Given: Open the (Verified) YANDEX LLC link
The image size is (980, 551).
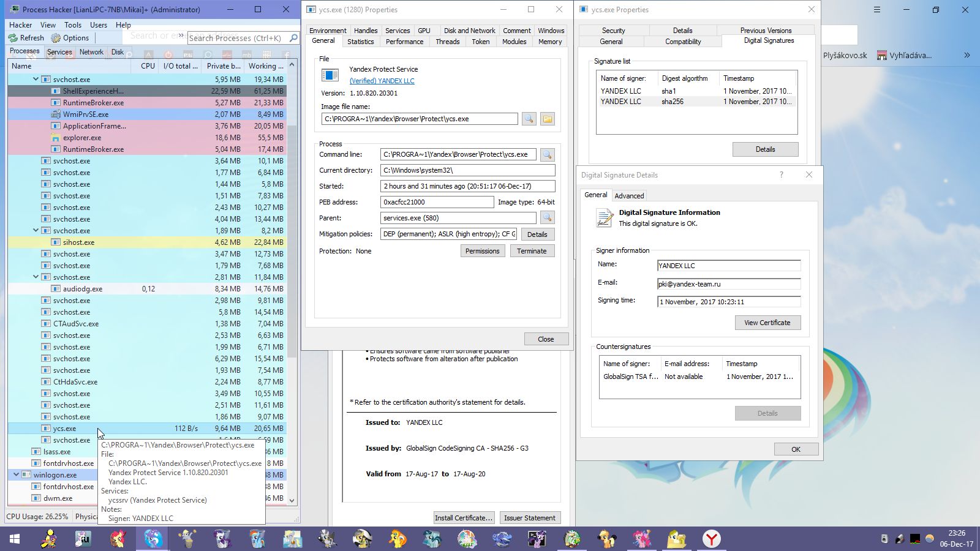Looking at the screenshot, I should [382, 81].
